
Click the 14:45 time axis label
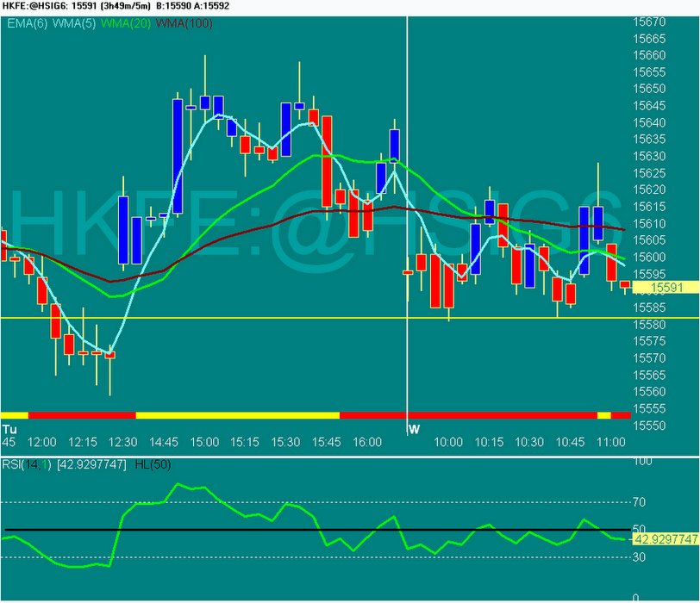[x=164, y=443]
